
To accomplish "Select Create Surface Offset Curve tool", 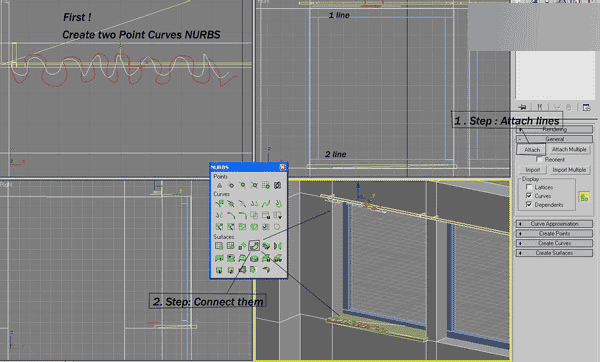I will (x=266, y=227).
